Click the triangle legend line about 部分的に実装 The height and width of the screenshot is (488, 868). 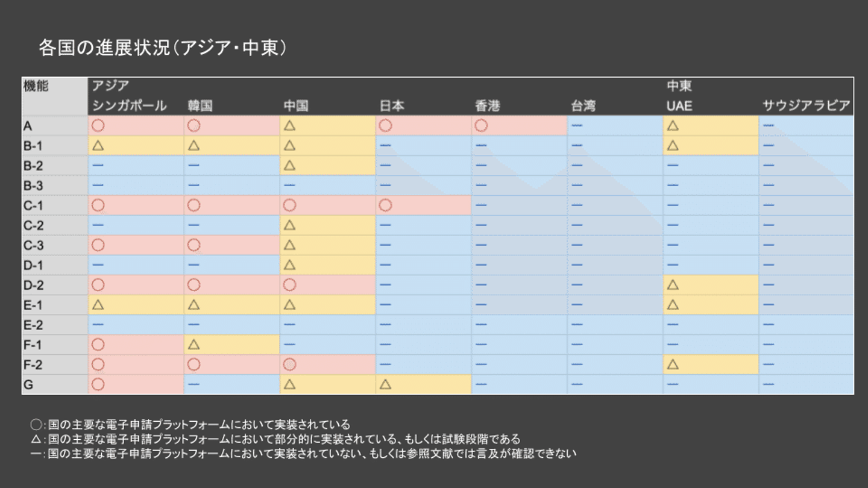(x=275, y=439)
